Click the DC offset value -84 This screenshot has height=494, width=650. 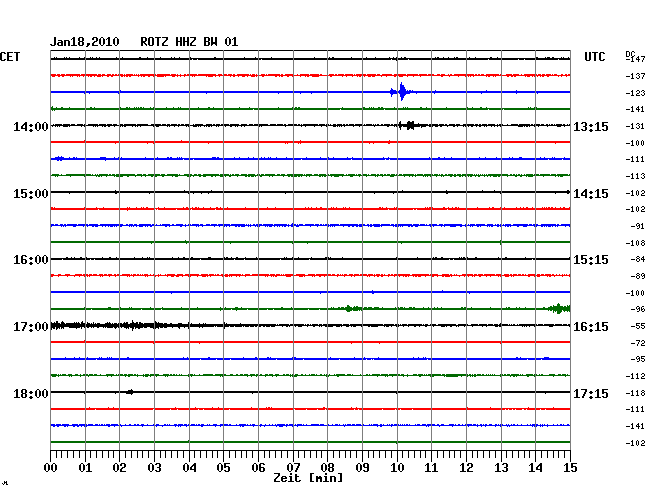(x=638, y=259)
